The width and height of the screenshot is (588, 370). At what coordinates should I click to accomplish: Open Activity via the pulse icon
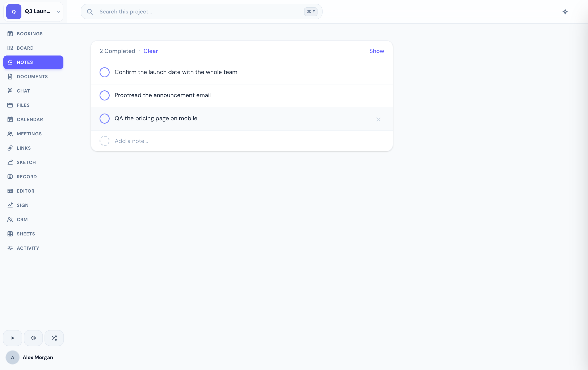pos(10,248)
